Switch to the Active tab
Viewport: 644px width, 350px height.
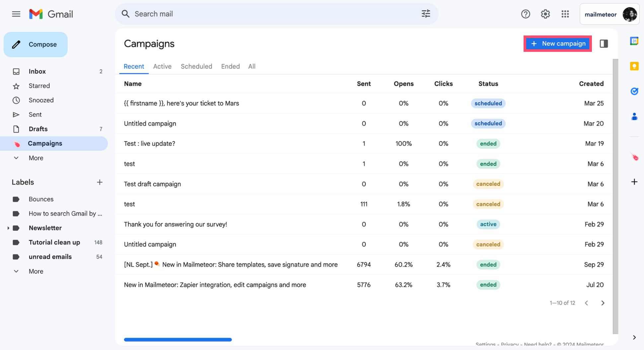[x=162, y=66]
